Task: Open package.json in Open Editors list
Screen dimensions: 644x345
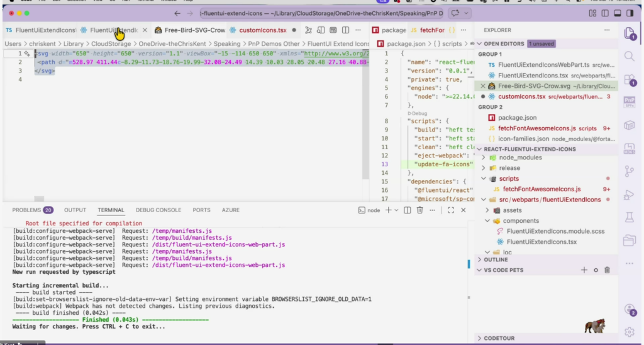Action: click(x=517, y=118)
